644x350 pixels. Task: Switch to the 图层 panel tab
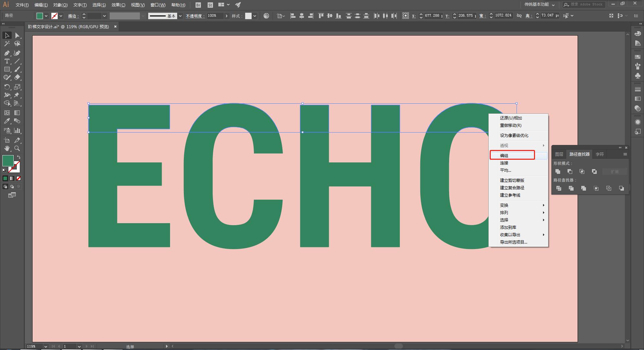(x=559, y=154)
